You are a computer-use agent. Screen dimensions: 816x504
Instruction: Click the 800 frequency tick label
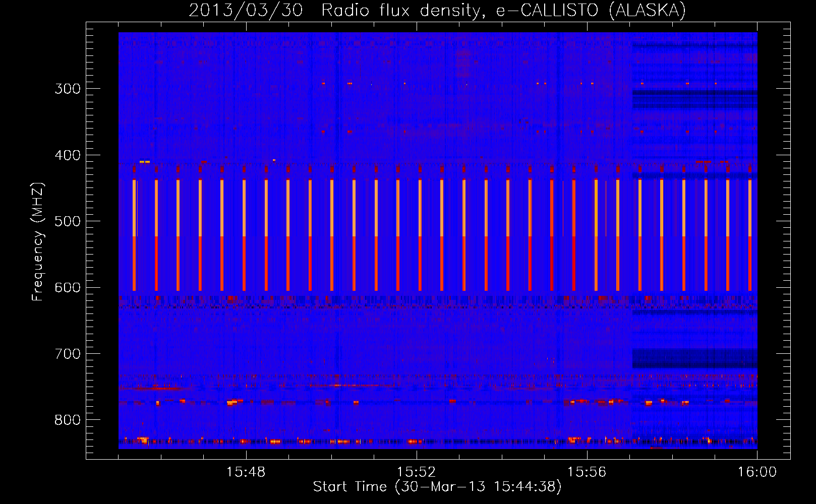[68, 420]
